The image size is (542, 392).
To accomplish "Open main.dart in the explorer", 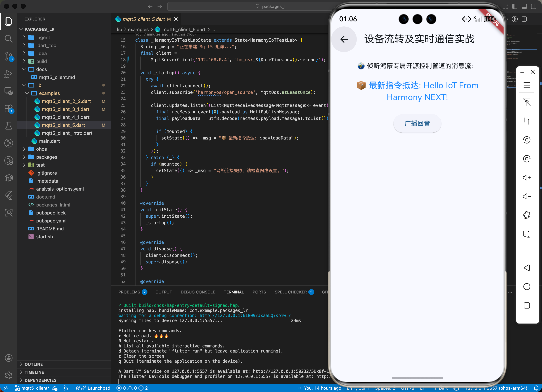I will [49, 141].
